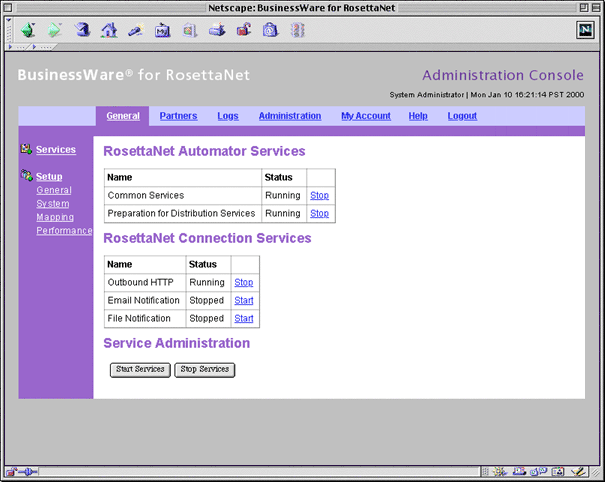Click the window zoom box in title bar

tap(584, 7)
